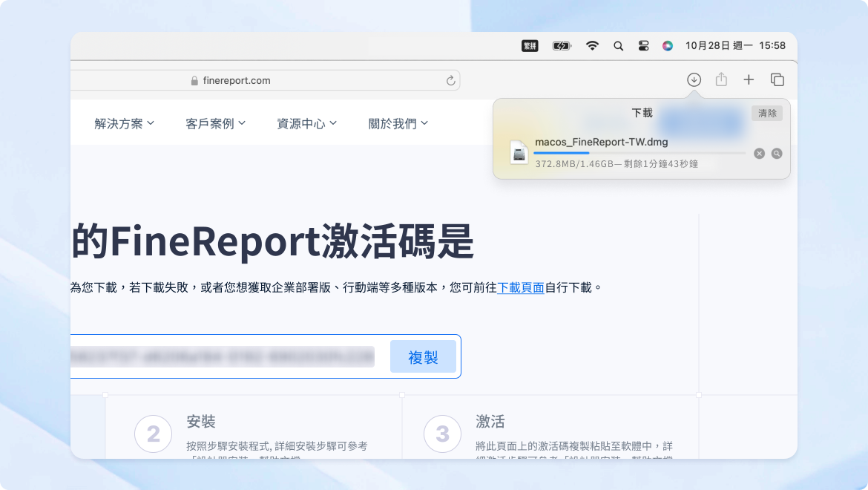This screenshot has width=868, height=490.
Task: Reveal macos_FineReport-TW.dmg with the magnifier icon
Action: coord(777,154)
